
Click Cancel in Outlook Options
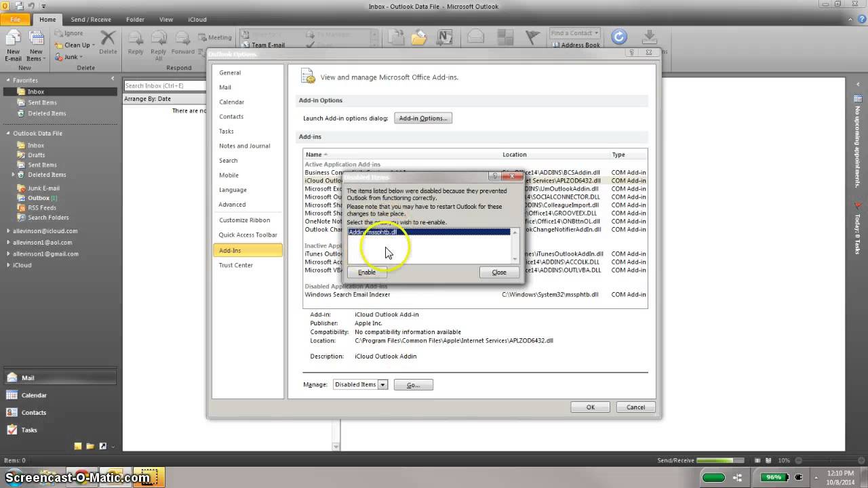click(635, 407)
